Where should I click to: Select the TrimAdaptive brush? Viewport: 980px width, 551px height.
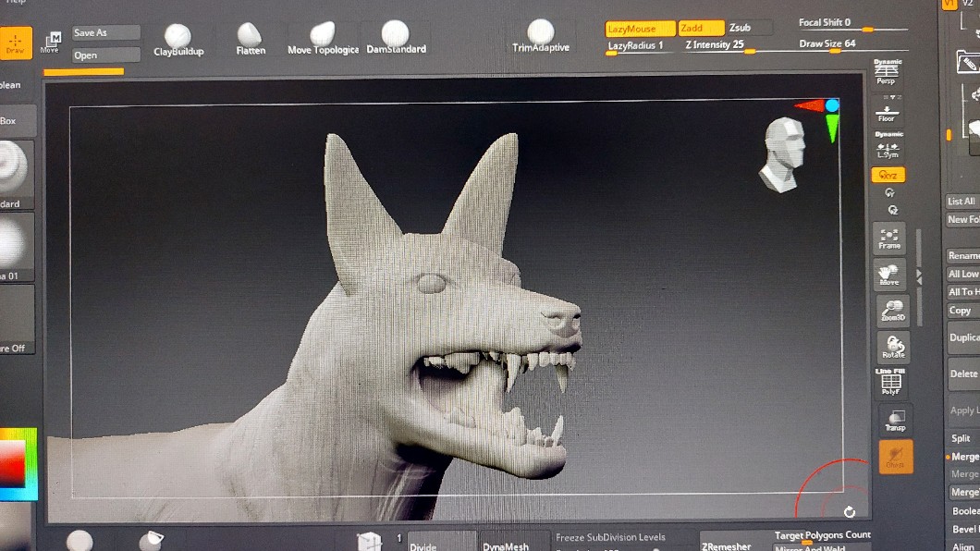pyautogui.click(x=541, y=36)
